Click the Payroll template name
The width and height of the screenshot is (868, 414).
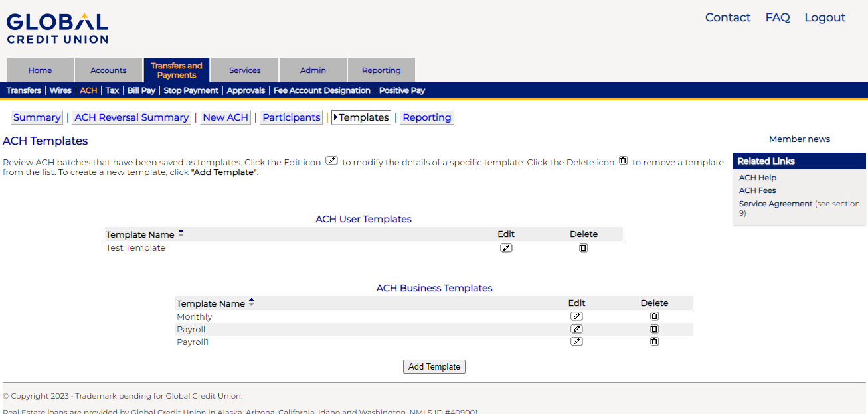tap(191, 330)
